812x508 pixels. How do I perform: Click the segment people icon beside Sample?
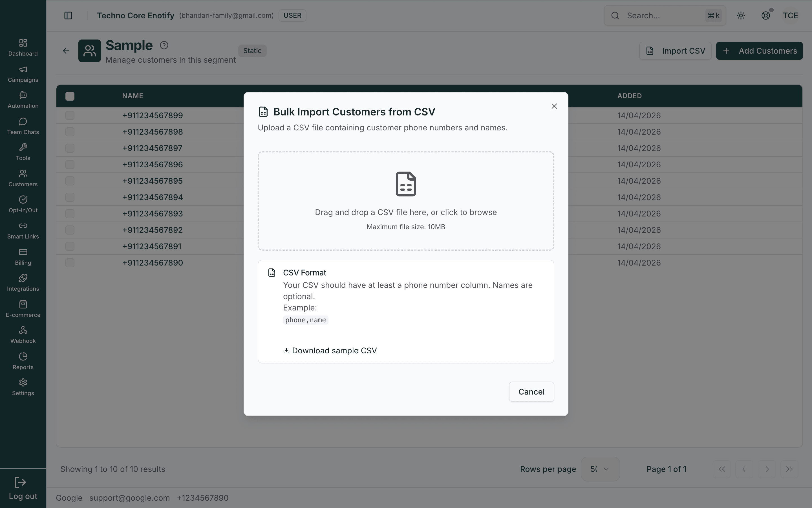coord(90,51)
